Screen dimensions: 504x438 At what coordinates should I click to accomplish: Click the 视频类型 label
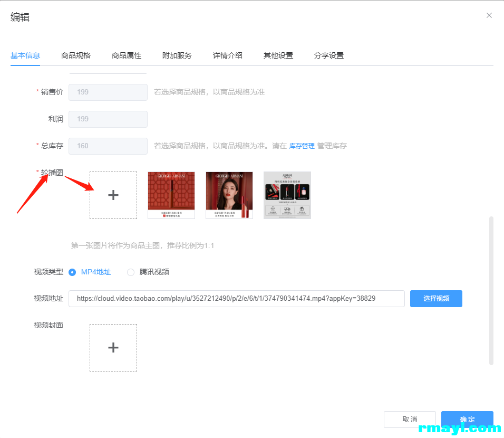coord(49,272)
